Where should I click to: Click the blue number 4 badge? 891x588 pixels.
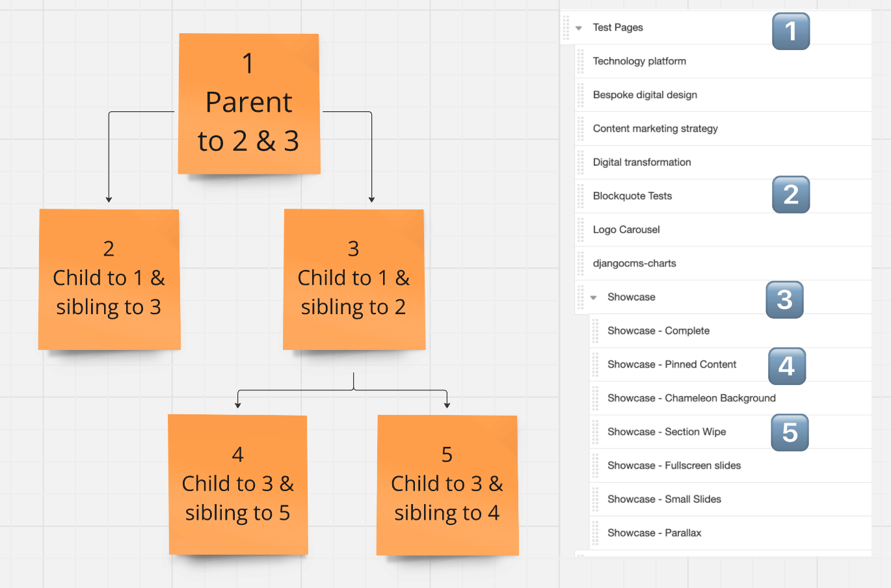pyautogui.click(x=787, y=366)
